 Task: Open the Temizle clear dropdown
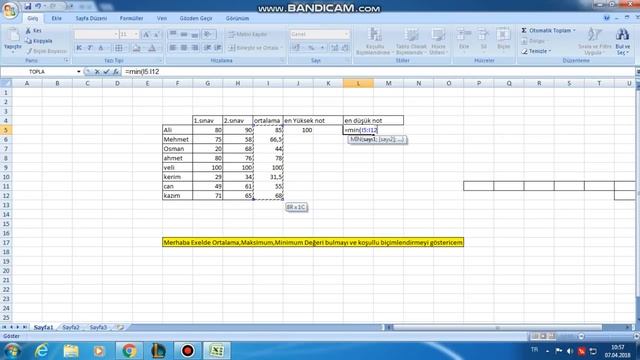(x=536, y=51)
